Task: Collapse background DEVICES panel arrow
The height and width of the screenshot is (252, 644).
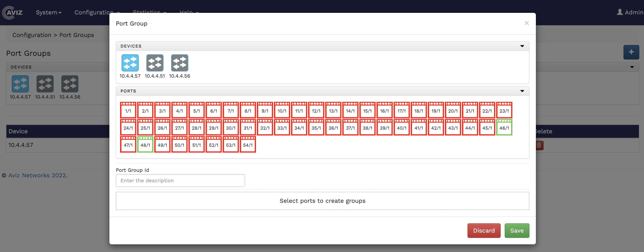Action: point(632,67)
